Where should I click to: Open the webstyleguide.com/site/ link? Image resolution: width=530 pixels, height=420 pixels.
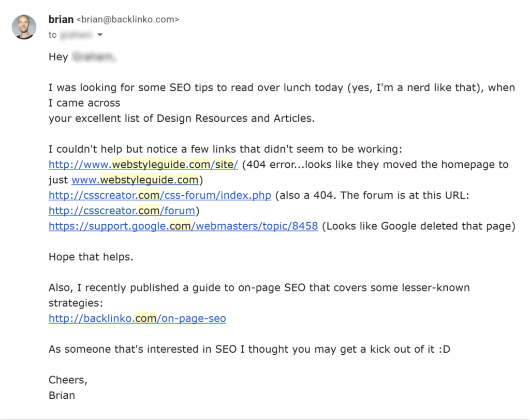click(x=143, y=165)
